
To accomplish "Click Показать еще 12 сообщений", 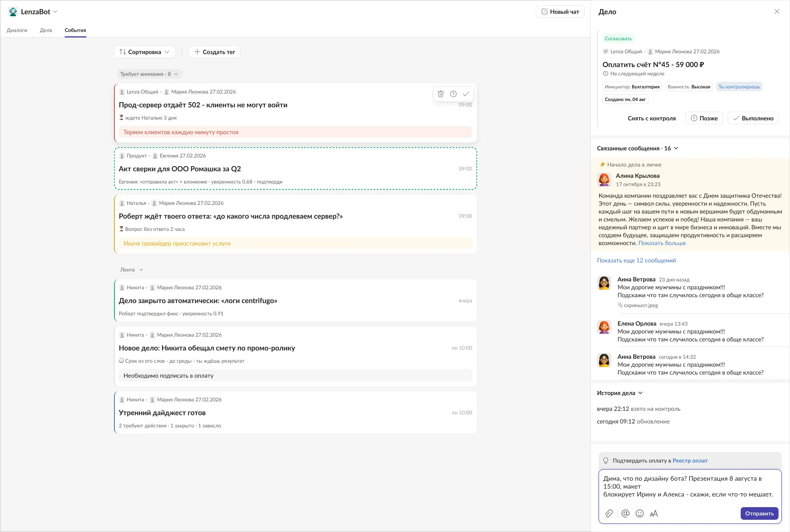I will (636, 260).
